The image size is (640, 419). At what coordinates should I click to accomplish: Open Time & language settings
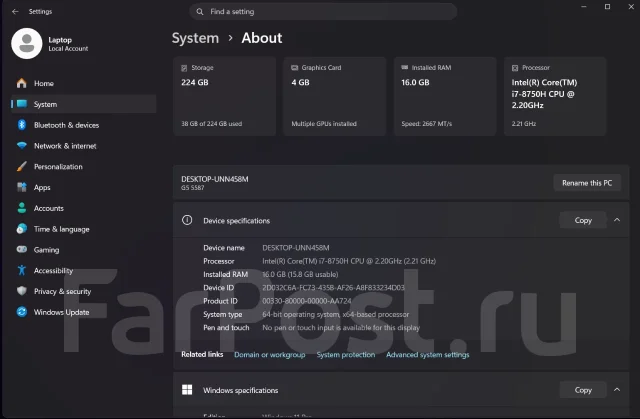point(84,229)
